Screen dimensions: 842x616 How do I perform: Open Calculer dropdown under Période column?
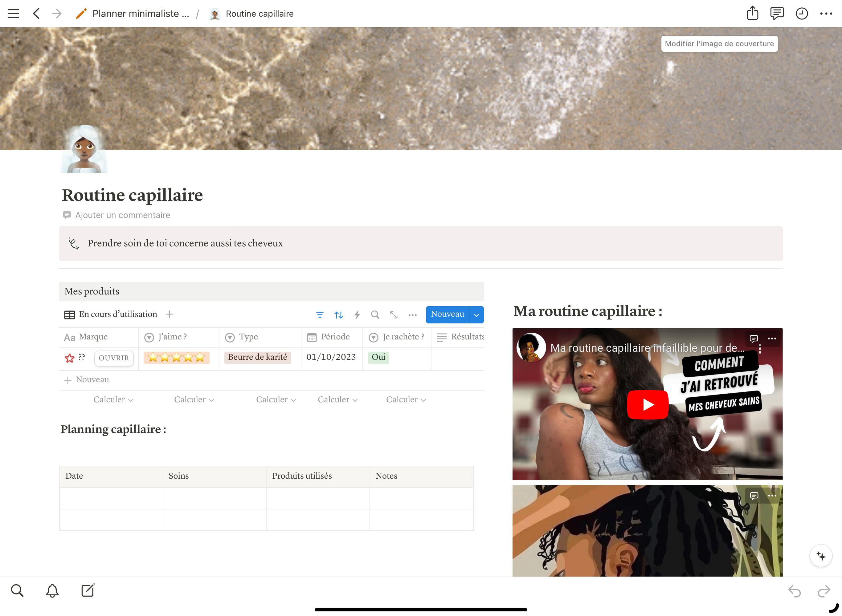coord(337,400)
